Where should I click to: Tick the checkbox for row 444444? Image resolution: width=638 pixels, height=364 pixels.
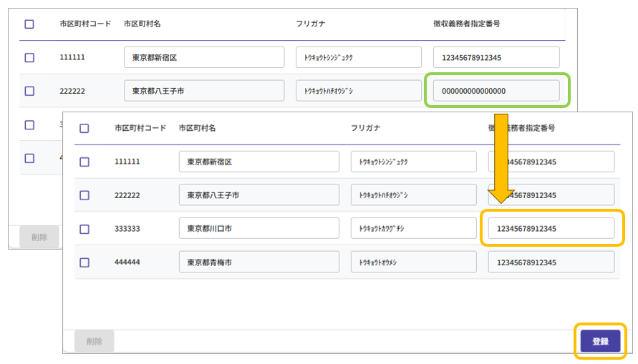coord(84,262)
